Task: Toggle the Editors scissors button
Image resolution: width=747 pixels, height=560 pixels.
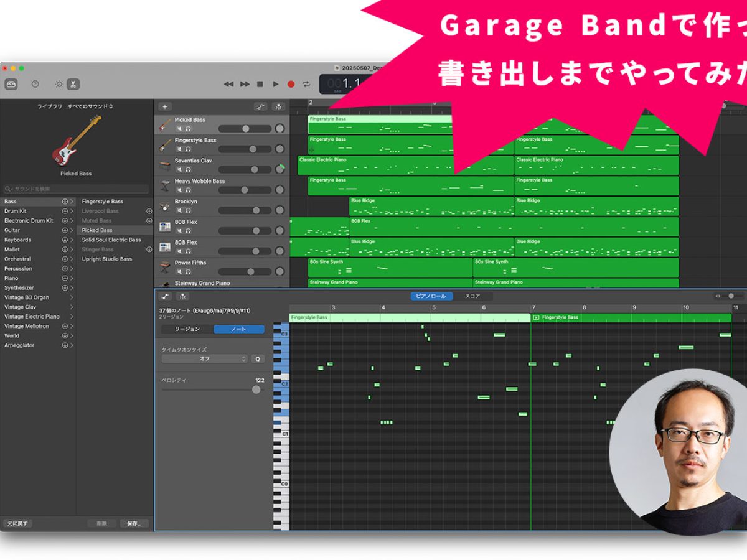Action: pyautogui.click(x=73, y=84)
